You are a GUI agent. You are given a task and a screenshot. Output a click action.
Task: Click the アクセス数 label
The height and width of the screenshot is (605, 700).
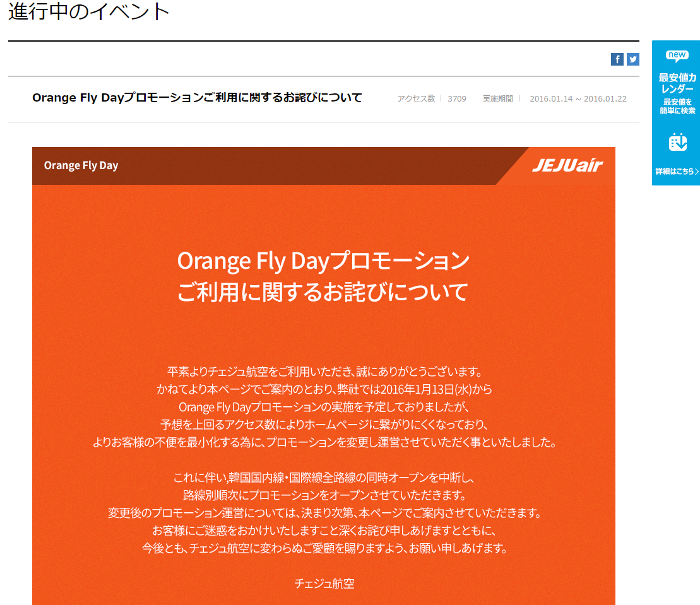coord(415,98)
